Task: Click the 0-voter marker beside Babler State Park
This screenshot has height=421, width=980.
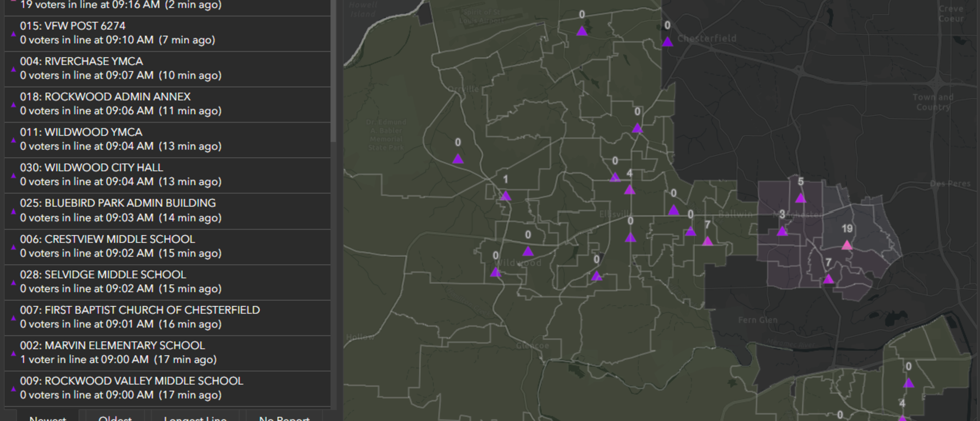Action: (458, 158)
